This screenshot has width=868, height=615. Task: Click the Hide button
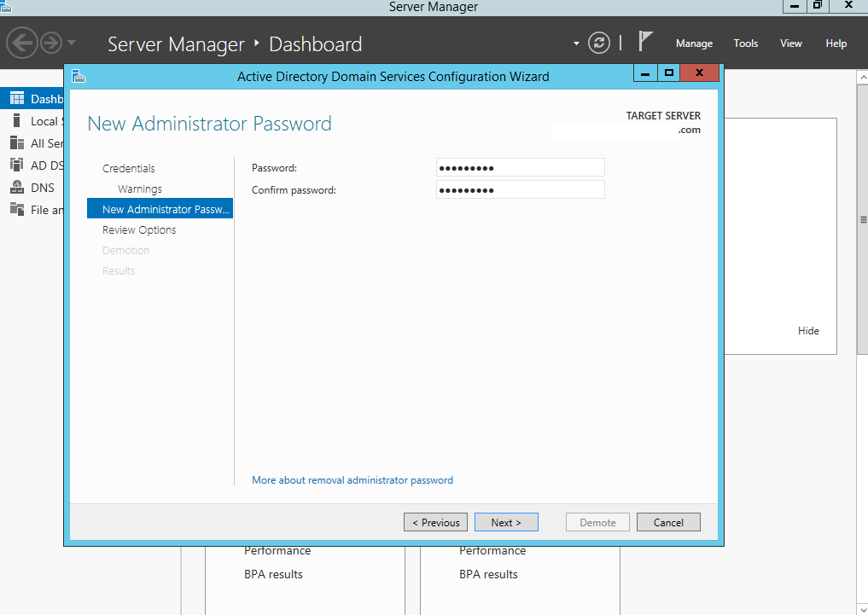click(808, 331)
